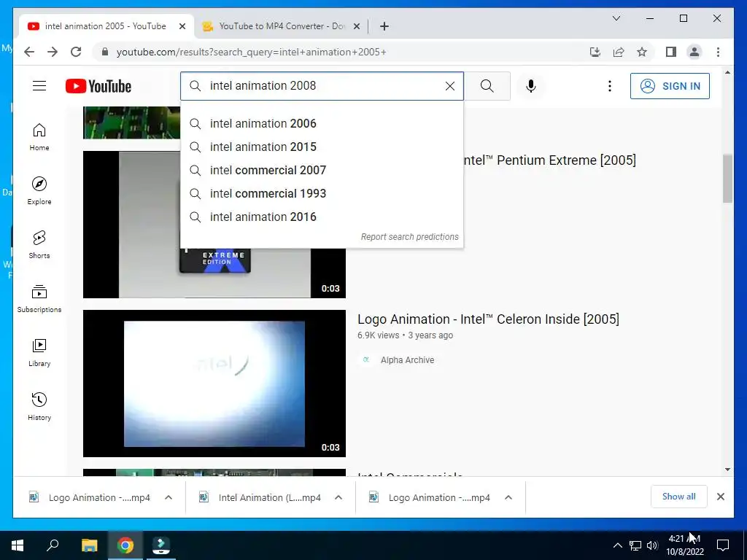Select suggestion intel commercial 1993

point(322,193)
